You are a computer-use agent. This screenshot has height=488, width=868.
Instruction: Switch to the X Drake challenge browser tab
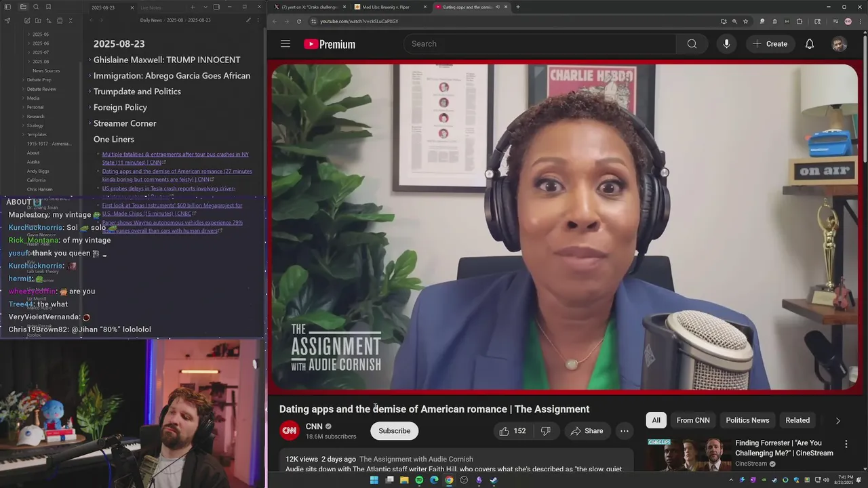point(309,7)
